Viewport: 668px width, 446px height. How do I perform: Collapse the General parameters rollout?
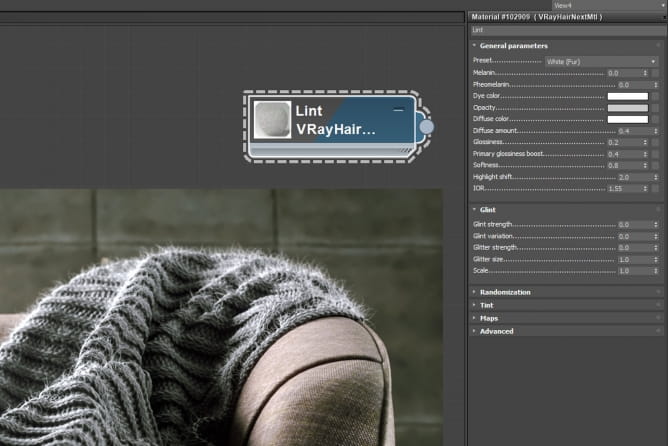[x=513, y=46]
